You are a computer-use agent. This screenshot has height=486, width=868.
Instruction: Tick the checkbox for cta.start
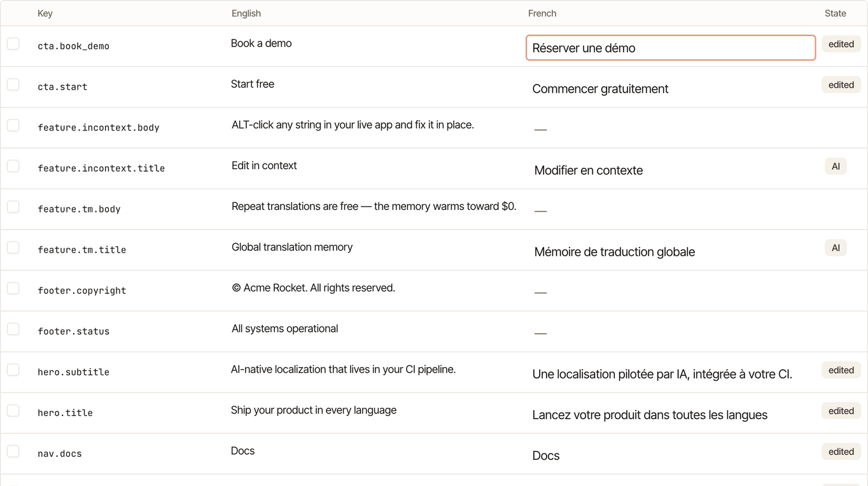[x=13, y=85]
